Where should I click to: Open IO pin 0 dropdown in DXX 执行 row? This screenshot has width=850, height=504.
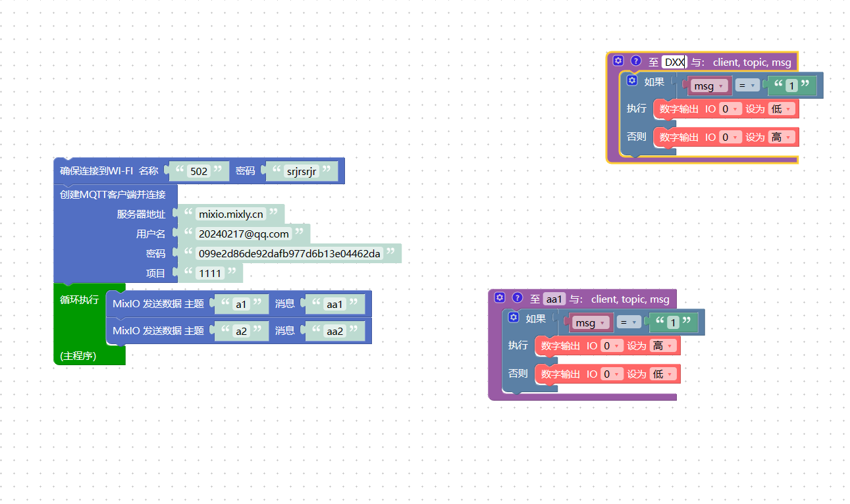[x=730, y=109]
